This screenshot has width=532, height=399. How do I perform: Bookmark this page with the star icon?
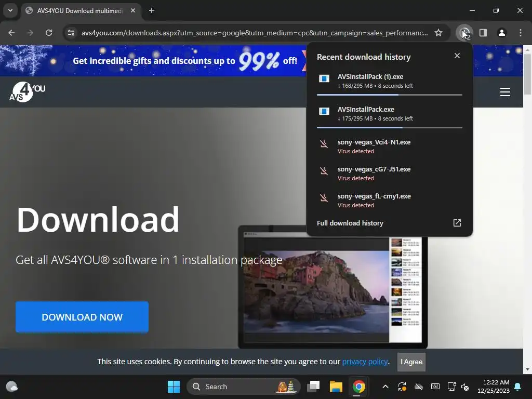438,33
